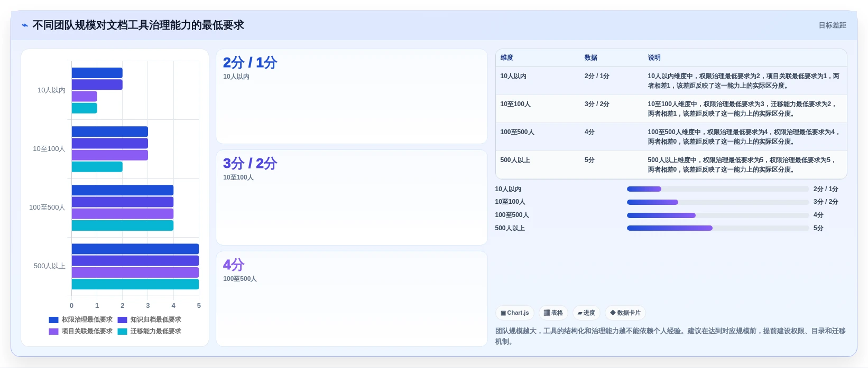The height and width of the screenshot is (368, 868).
Task: Select the 10人以内 row in the table
Action: pyautogui.click(x=671, y=81)
